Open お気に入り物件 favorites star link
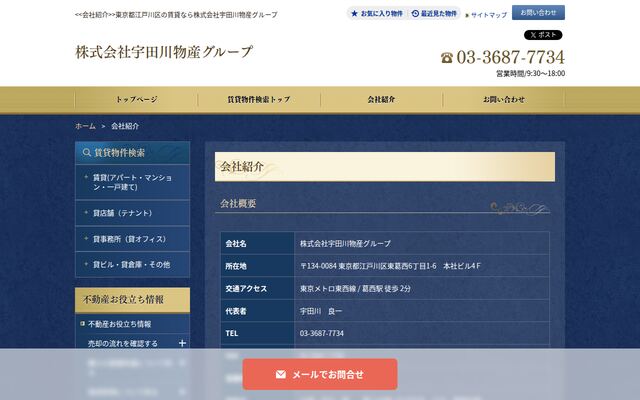Screen dimensions: 640x400 377,13
